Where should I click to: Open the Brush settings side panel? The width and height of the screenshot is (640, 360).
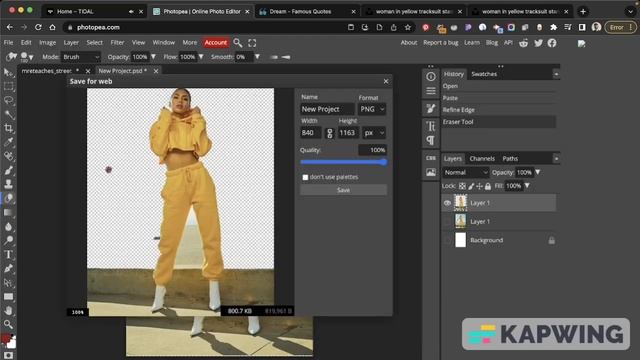tap(431, 109)
